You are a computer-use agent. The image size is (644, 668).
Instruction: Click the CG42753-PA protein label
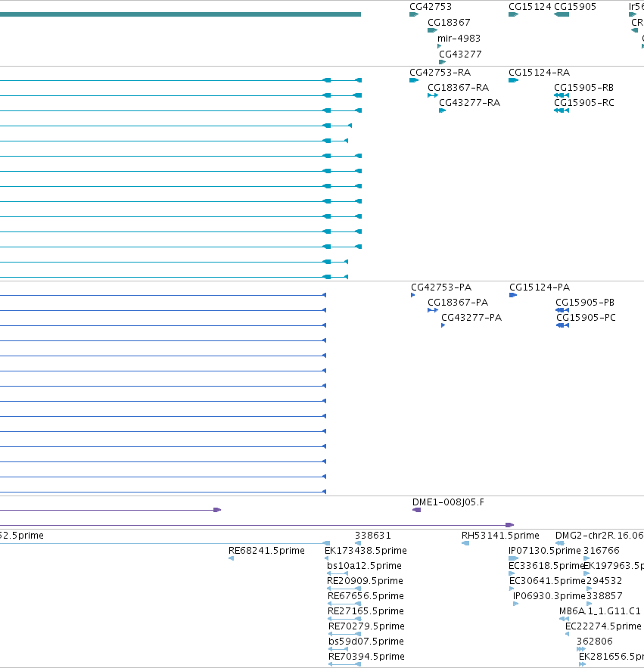point(441,287)
